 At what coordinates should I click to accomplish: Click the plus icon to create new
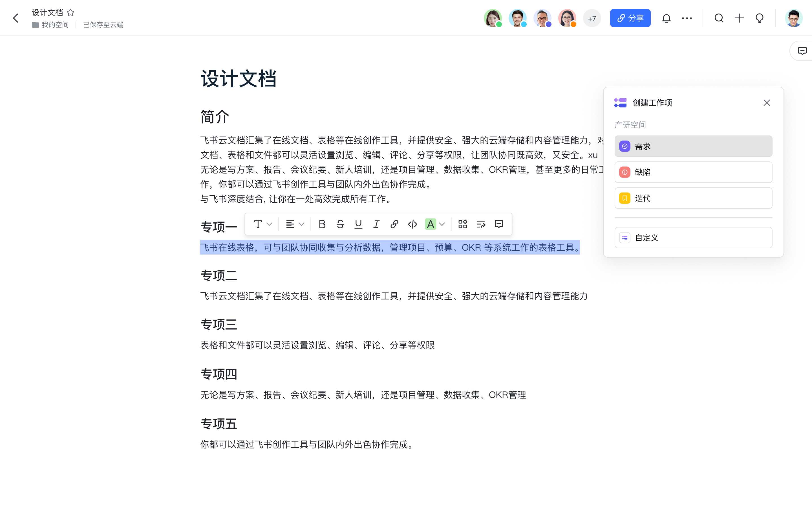tap(739, 18)
